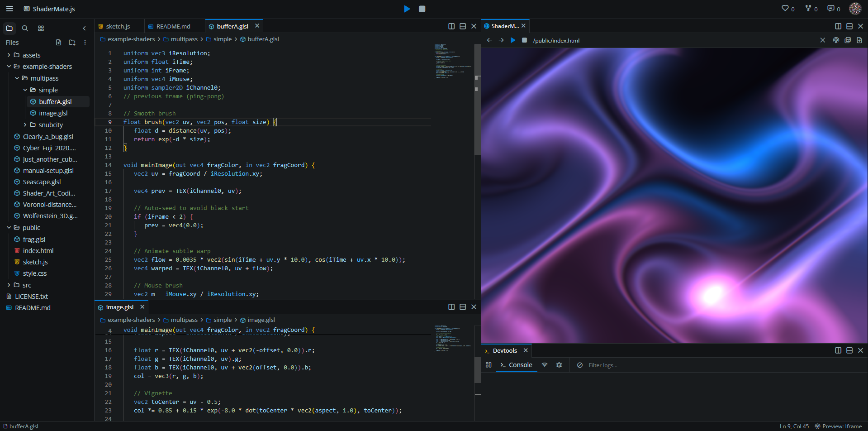This screenshot has width=868, height=431.
Task: Open the network tab icon in Devtools
Action: pos(545,365)
